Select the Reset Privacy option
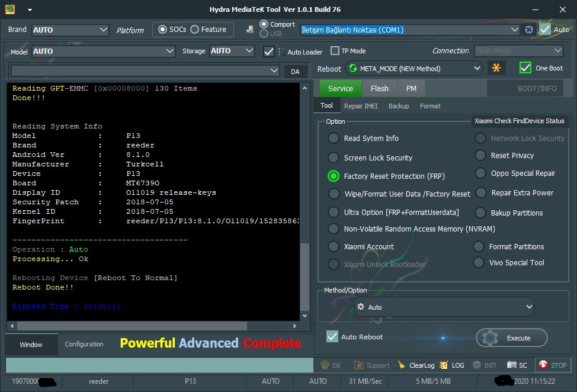 [480, 156]
